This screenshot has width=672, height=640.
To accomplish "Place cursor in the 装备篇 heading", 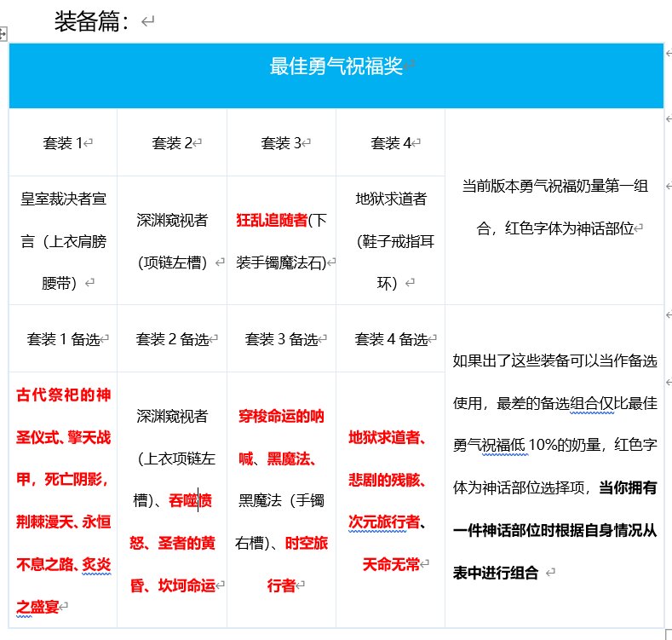I will 92,21.
